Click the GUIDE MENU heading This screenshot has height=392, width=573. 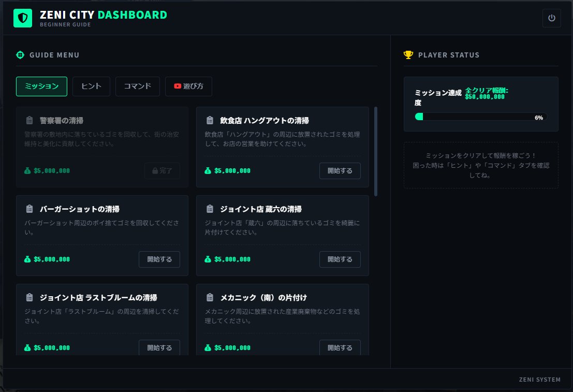click(x=54, y=55)
